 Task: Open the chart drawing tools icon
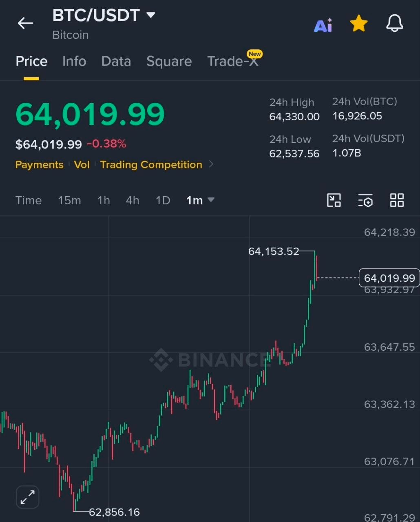click(334, 200)
